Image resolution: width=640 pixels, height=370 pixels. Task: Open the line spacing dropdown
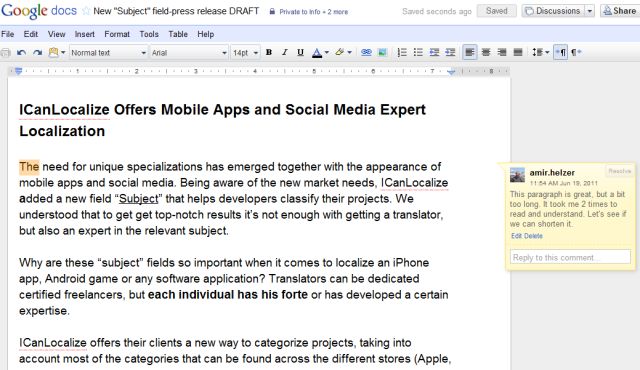pos(540,52)
